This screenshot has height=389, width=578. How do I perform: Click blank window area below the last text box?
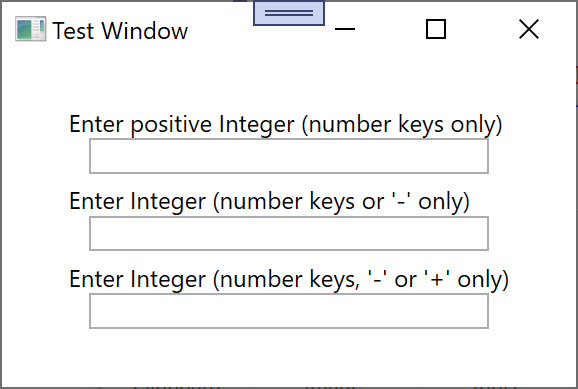click(x=289, y=356)
